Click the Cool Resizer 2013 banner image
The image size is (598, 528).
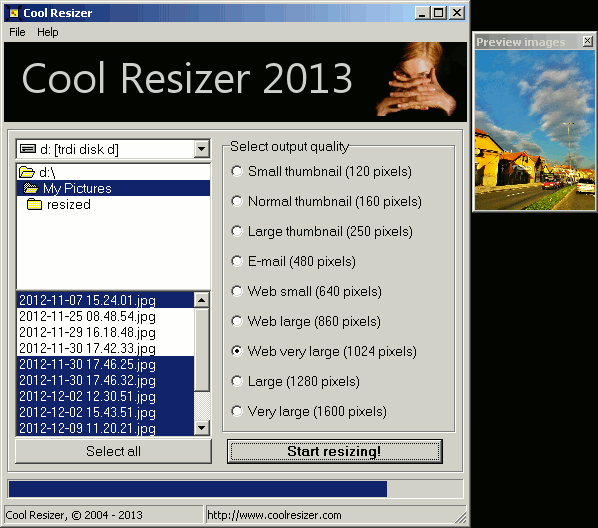(x=235, y=82)
